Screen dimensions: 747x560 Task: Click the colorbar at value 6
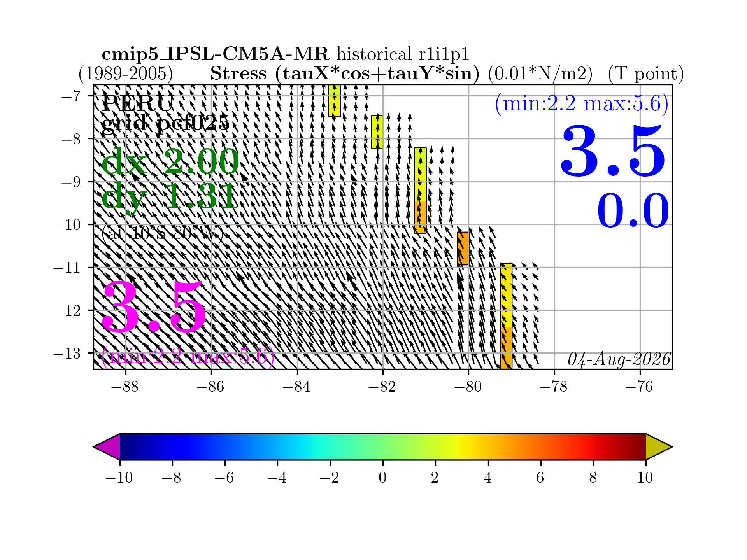[x=540, y=447]
